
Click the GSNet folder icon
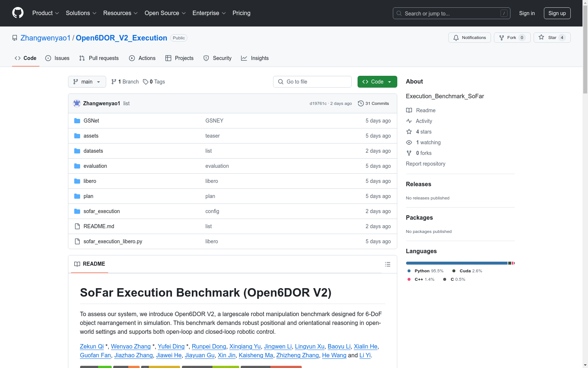tap(77, 121)
